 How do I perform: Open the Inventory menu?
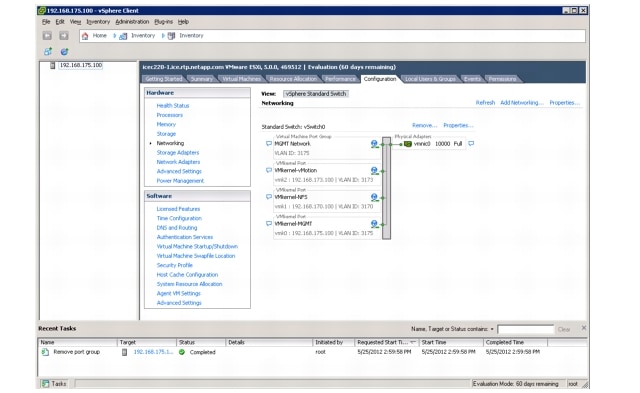point(98,22)
